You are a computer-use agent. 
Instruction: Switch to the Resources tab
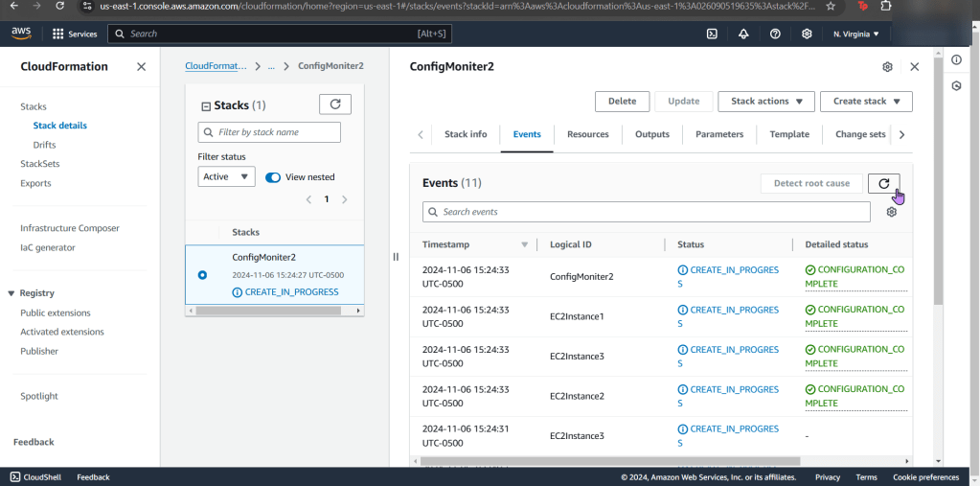pos(587,135)
